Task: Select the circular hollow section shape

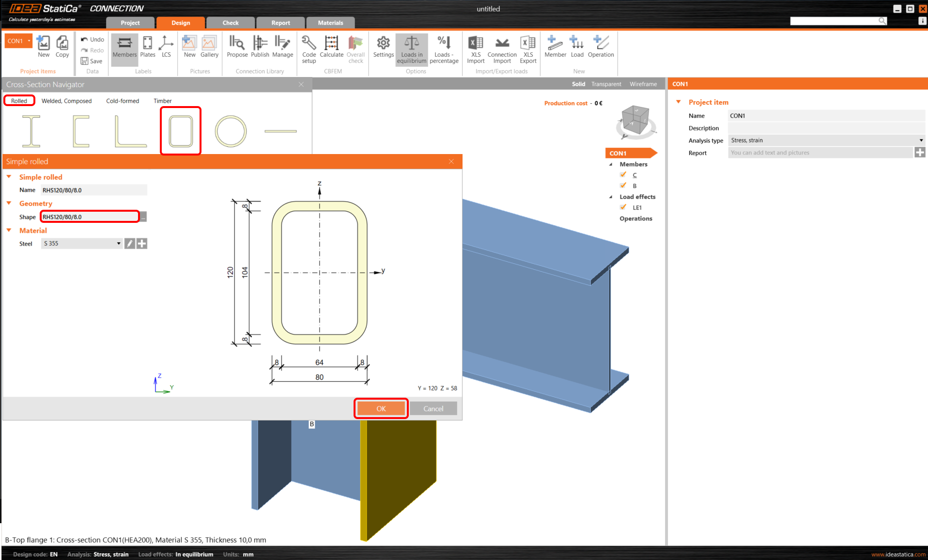Action: pyautogui.click(x=231, y=131)
